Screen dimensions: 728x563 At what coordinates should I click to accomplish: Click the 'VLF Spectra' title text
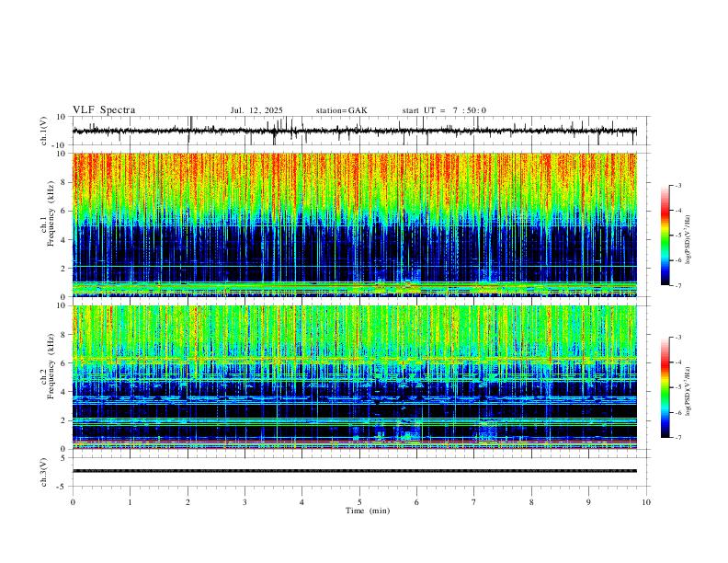click(104, 110)
